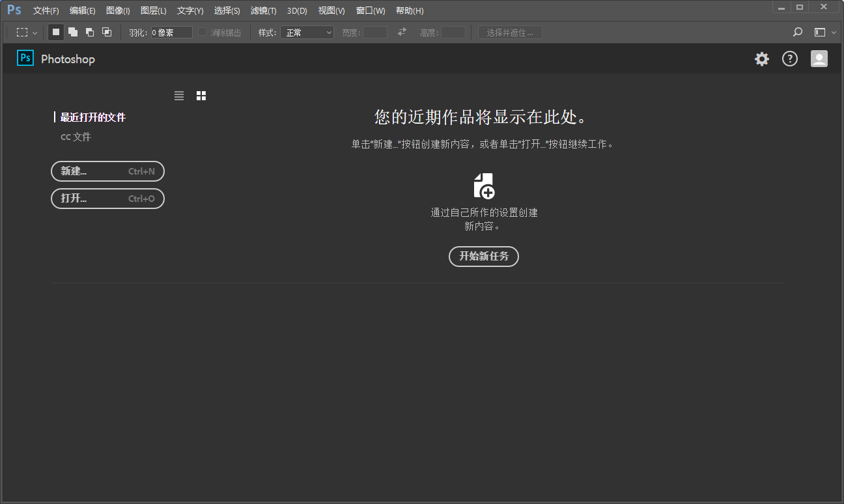The image size is (844, 504).
Task: Open the 样式 style dropdown
Action: [307, 32]
